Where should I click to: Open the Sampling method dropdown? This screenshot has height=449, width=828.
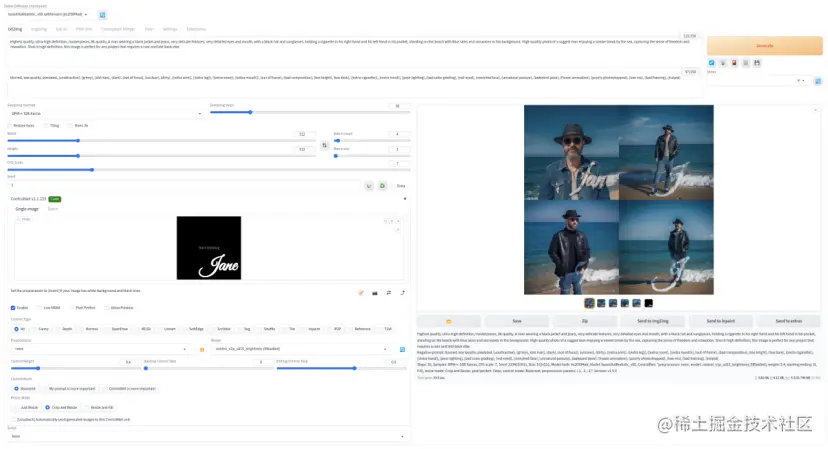coord(106,114)
